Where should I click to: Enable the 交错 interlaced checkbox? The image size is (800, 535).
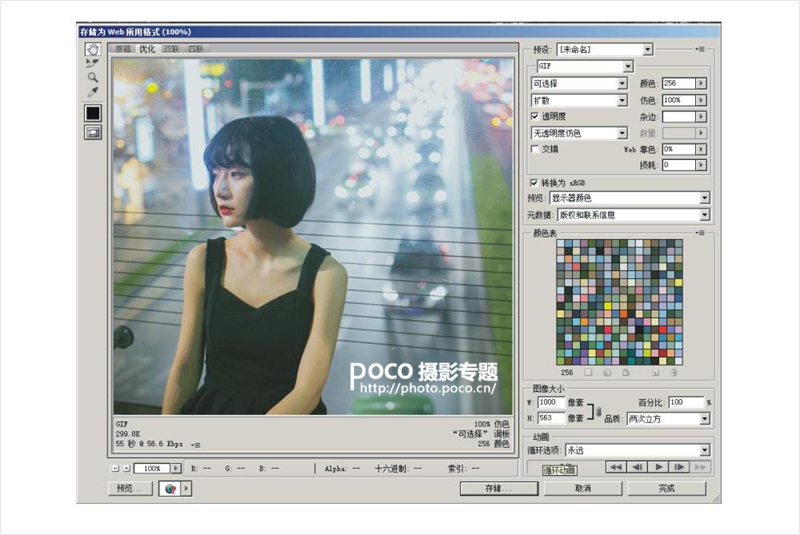point(535,149)
